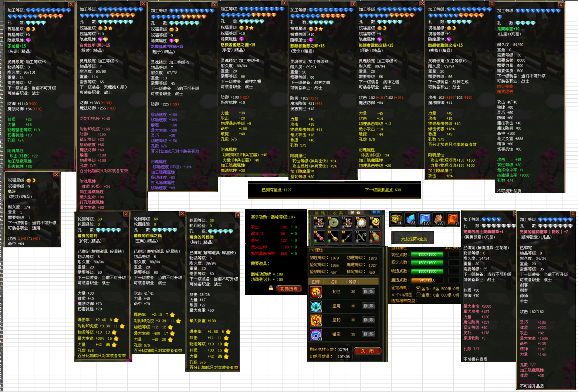Select the blue crystal shard with count 23
578x392 pixels.
pos(410,219)
